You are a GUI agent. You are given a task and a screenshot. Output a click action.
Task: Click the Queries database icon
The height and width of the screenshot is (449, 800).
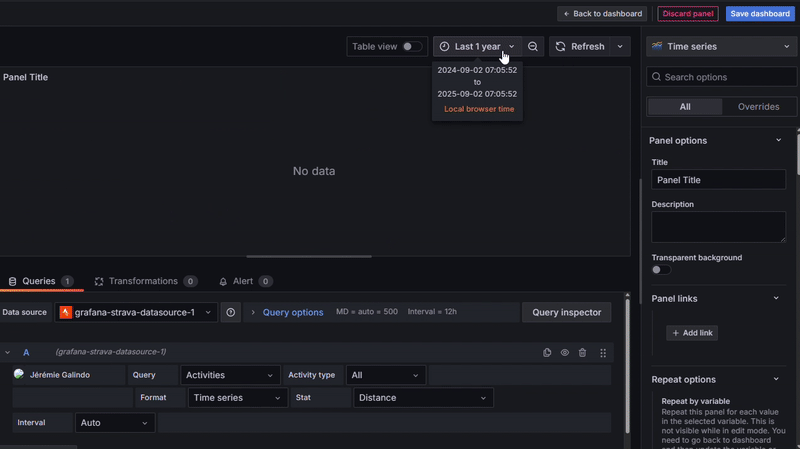tap(12, 281)
